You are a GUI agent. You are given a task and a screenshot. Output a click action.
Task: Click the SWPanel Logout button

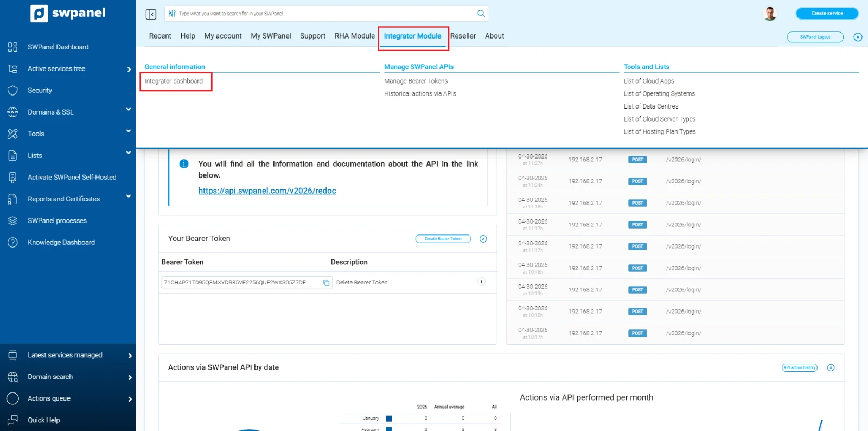815,37
